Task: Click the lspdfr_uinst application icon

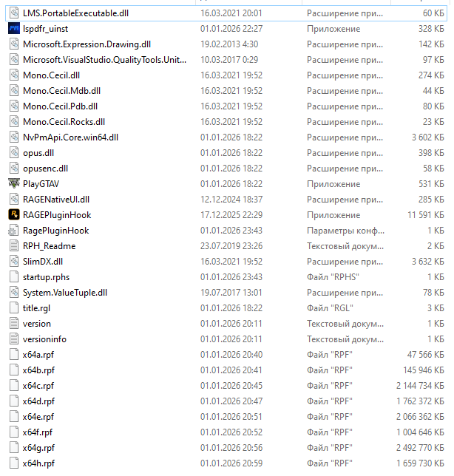Action: [x=14, y=29]
